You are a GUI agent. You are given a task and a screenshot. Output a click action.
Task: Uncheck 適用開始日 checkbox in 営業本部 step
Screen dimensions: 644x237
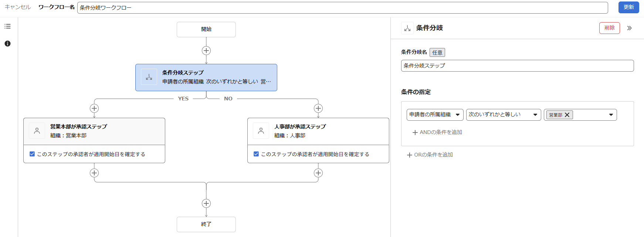(x=32, y=154)
